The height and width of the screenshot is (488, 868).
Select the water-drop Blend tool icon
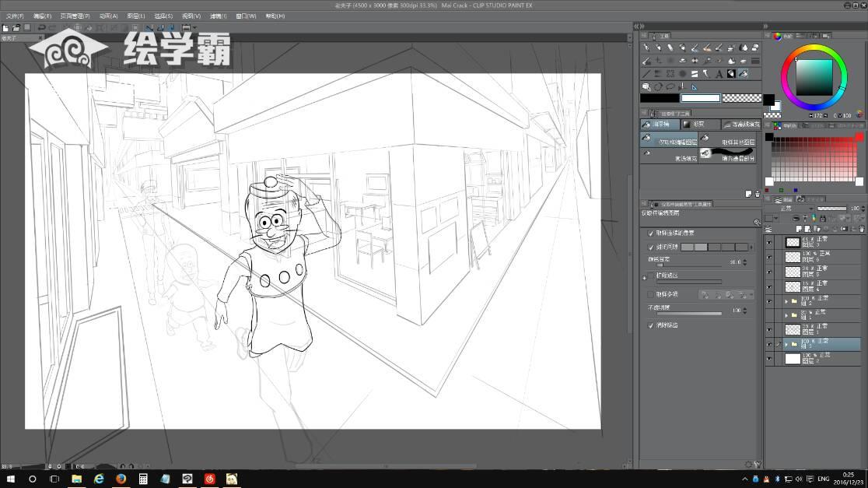click(744, 48)
